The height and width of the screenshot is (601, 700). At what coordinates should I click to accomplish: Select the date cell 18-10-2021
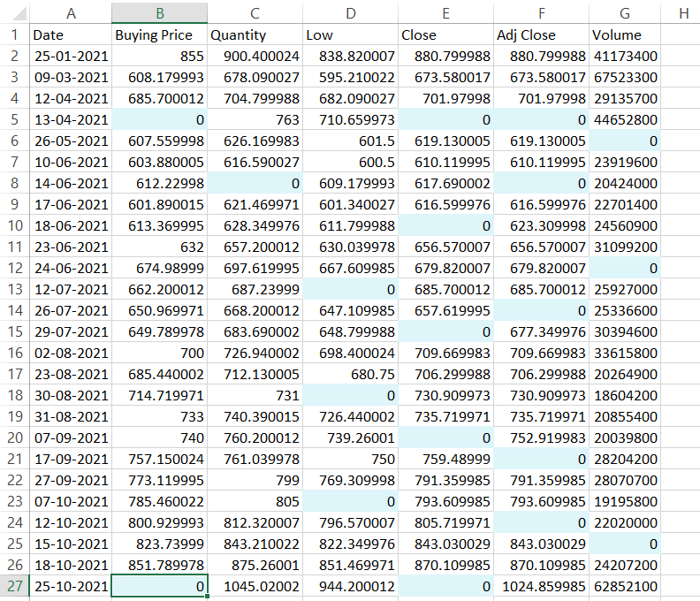71,565
